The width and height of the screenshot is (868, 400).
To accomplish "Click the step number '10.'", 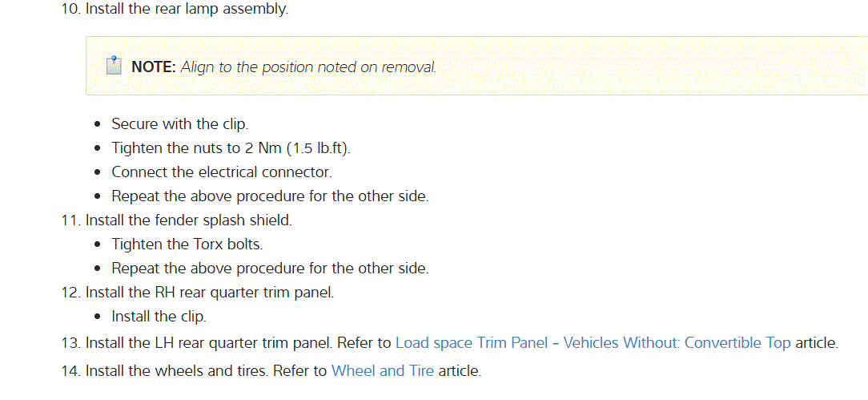I will pos(71,11).
